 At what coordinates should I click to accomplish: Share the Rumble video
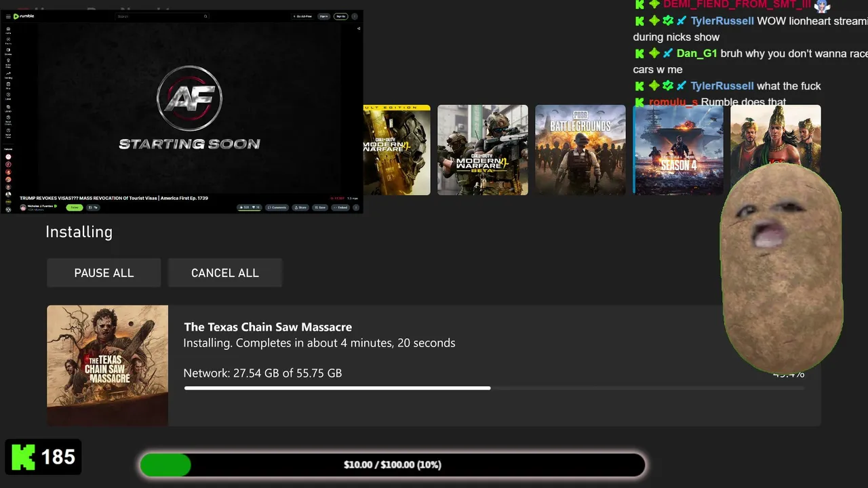300,207
